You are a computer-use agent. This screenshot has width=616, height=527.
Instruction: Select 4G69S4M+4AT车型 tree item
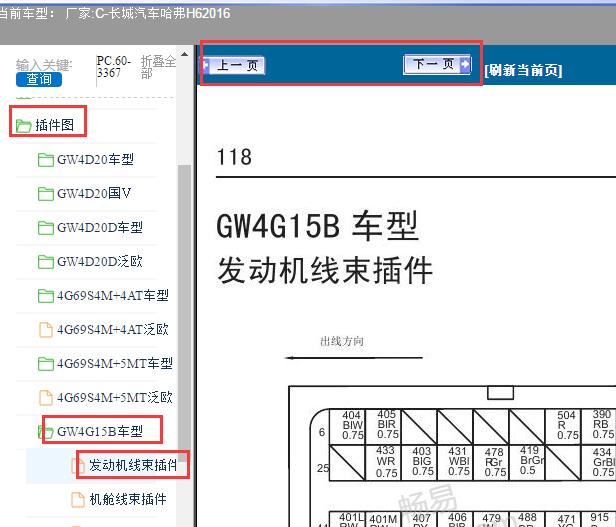(x=113, y=296)
